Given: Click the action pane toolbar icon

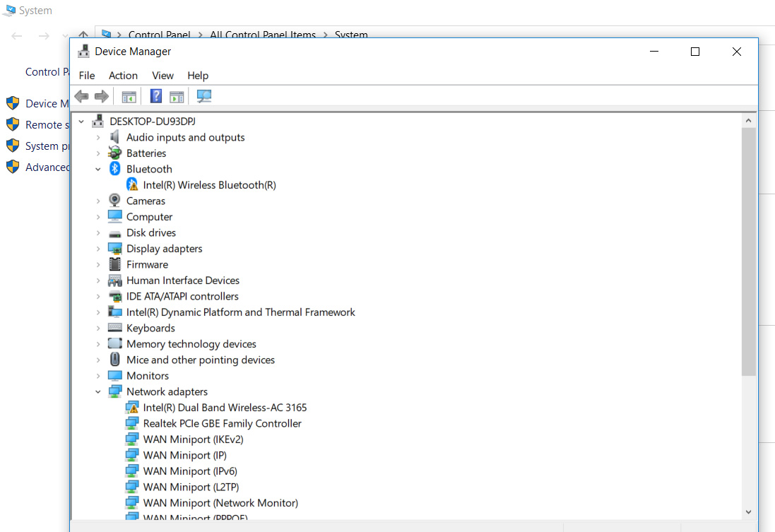Looking at the screenshot, I should point(177,97).
